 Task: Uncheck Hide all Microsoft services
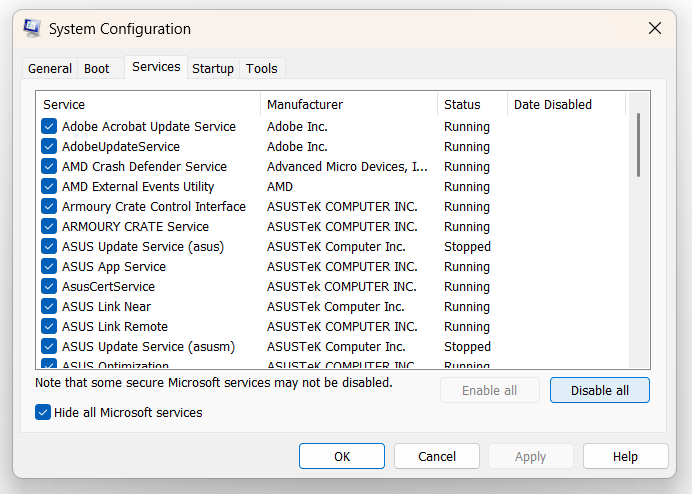click(43, 412)
